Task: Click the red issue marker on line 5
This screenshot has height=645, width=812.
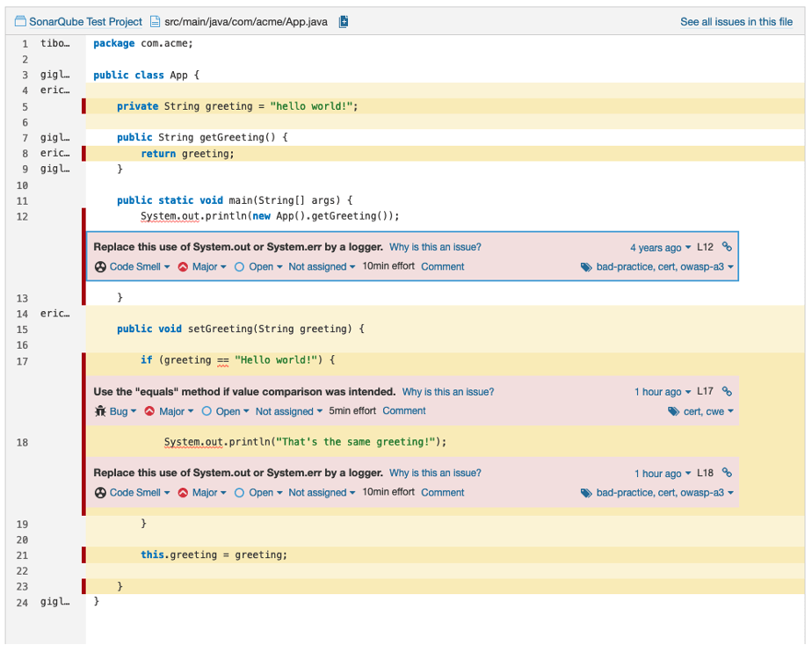Action: pos(83,106)
